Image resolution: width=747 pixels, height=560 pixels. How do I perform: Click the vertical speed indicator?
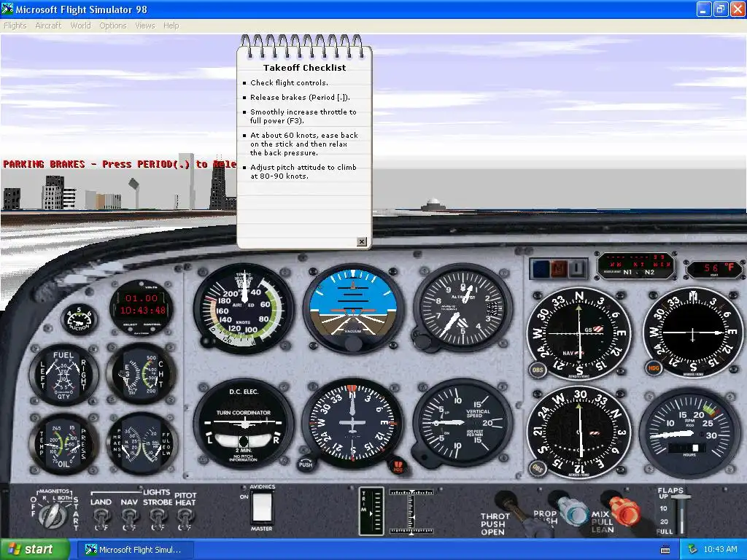point(462,424)
